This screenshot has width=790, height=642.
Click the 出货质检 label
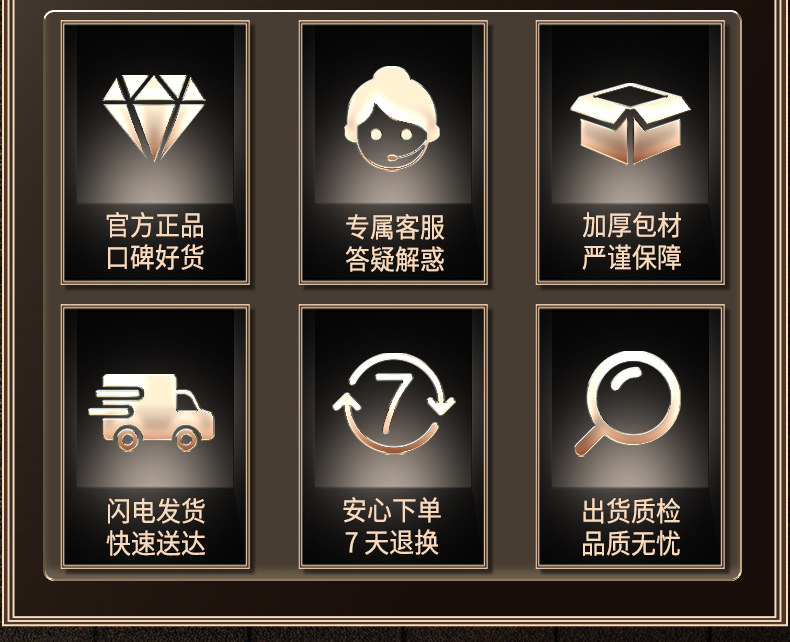[x=631, y=511]
